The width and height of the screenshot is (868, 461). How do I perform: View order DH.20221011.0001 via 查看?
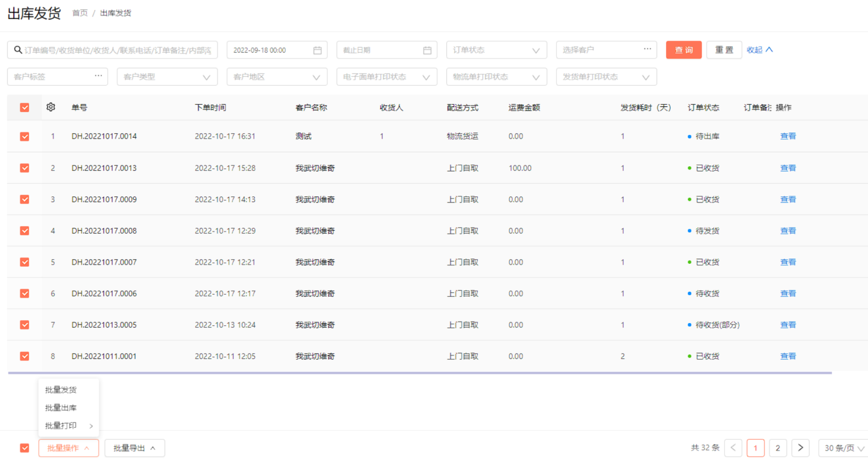pos(788,356)
